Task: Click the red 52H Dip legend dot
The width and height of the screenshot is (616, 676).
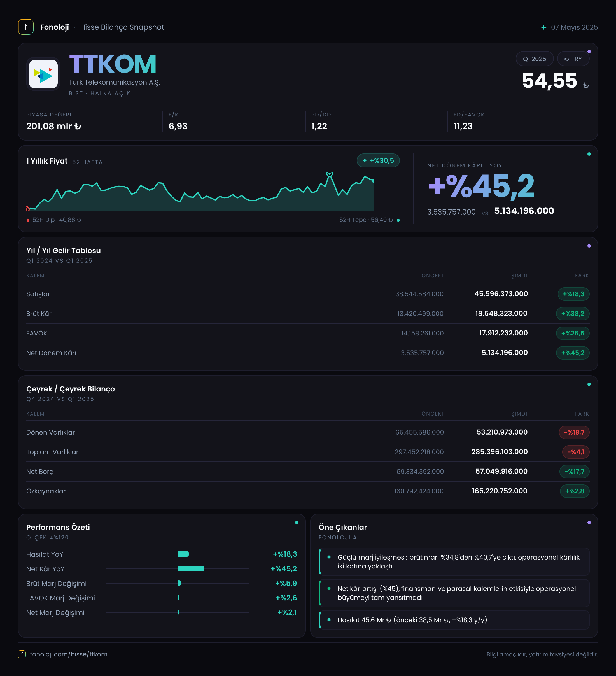Action: point(28,220)
